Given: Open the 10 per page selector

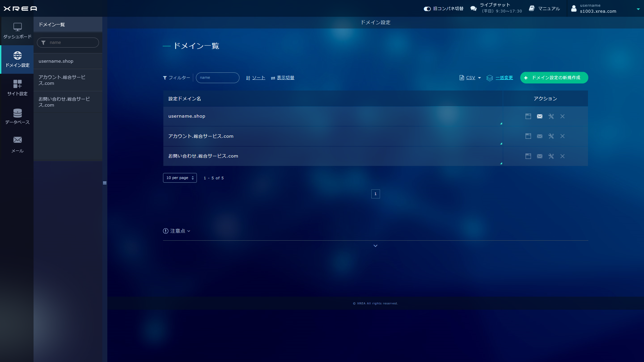Looking at the screenshot, I should coord(180,178).
